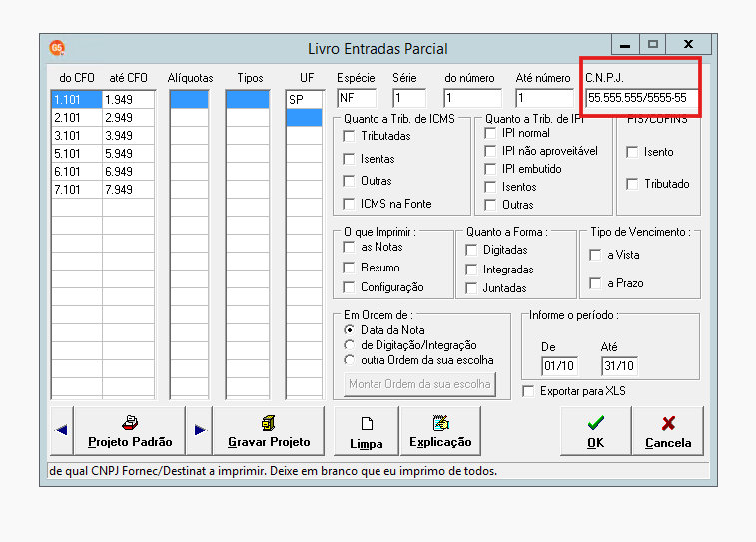Select the do CFO cell 7.101
The width and height of the screenshot is (756, 542).
point(76,190)
